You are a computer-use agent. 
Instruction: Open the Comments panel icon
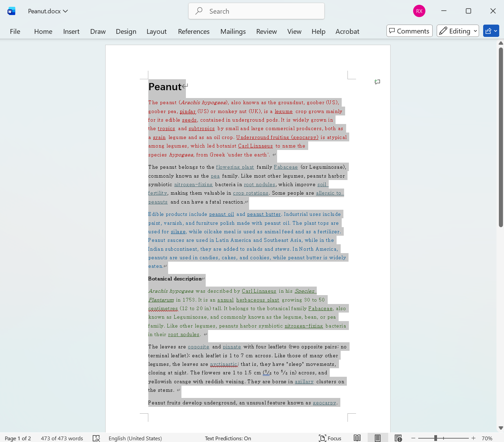[x=409, y=31]
